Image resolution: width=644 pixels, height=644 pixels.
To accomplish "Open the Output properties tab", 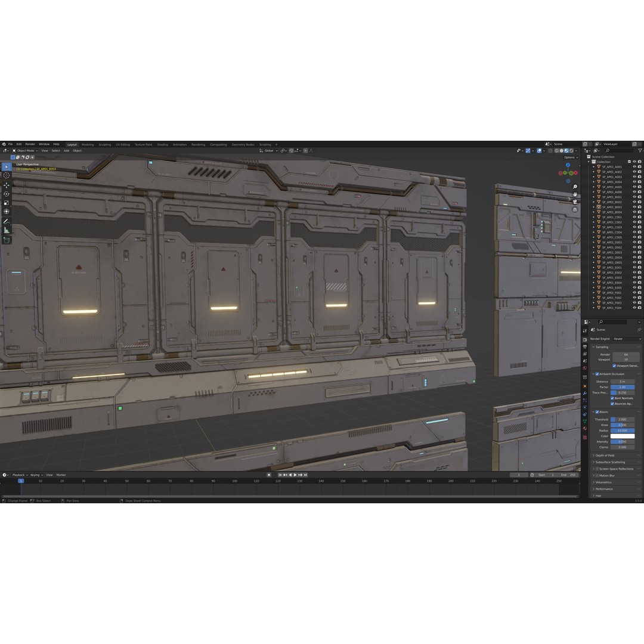I will pos(585,347).
